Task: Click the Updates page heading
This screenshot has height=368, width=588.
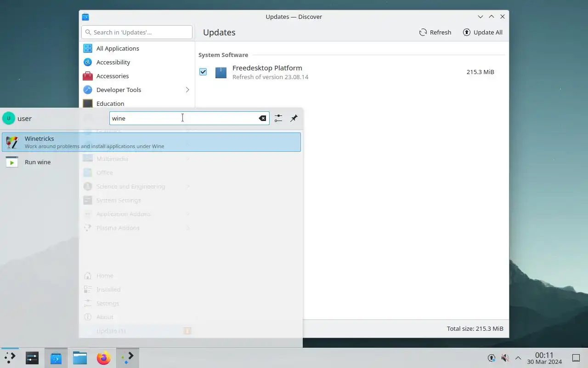Action: [x=219, y=32]
